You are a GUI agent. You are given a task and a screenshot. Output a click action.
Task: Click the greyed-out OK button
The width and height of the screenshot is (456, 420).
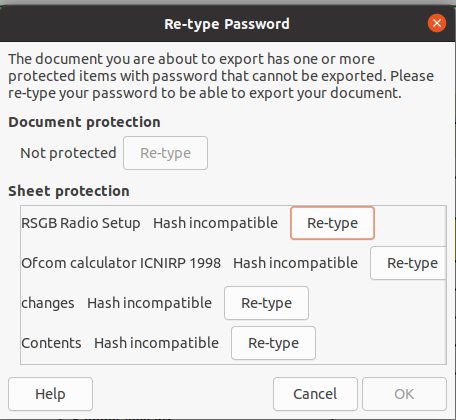404,394
